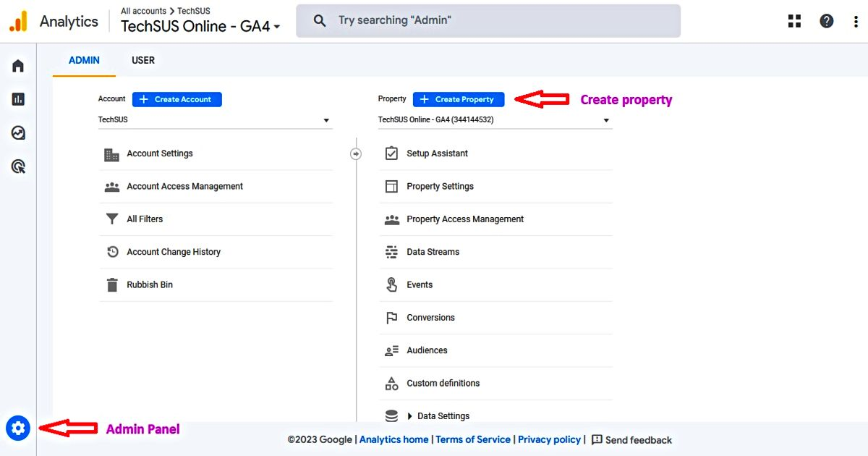Click the Setup Assistant checkbox icon
The image size is (868, 456).
[x=391, y=153]
